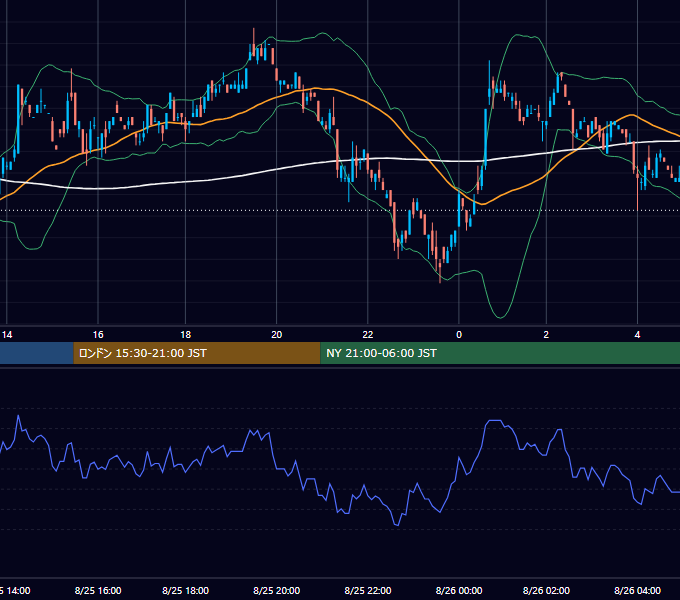Viewport: 680px width, 600px height.
Task: Click the 8/26 04:00 date label
Action: [637, 590]
